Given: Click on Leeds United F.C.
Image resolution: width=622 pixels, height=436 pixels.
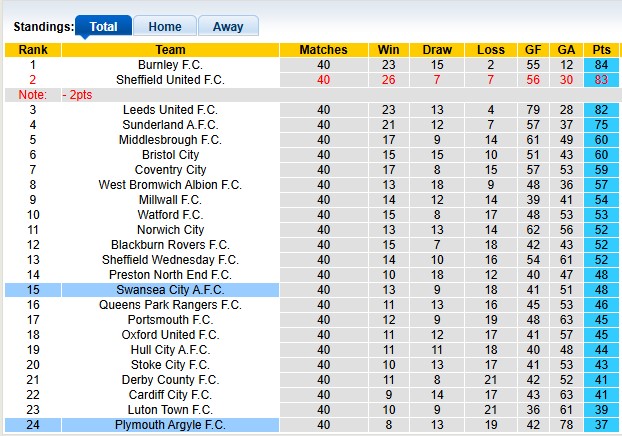Looking at the screenshot, I should click(x=170, y=110).
